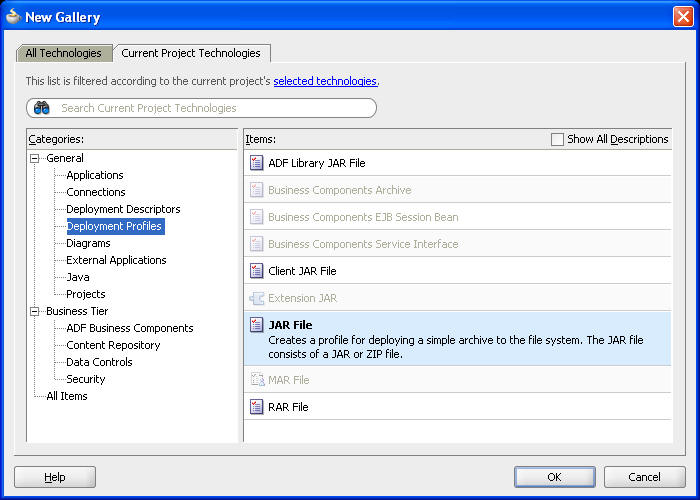Image resolution: width=700 pixels, height=500 pixels.
Task: Choose ADF Business Components category
Action: (x=130, y=328)
